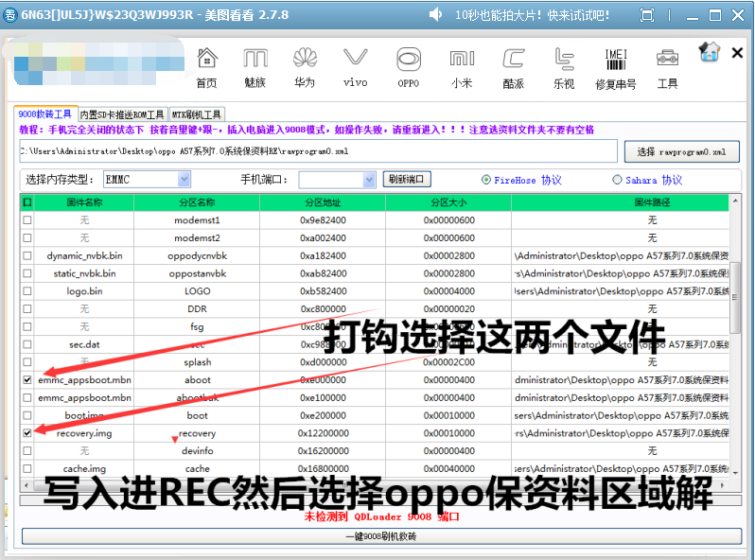Open the 手机端口 dropdown
Screen dimensions: 755x560
coord(337,180)
